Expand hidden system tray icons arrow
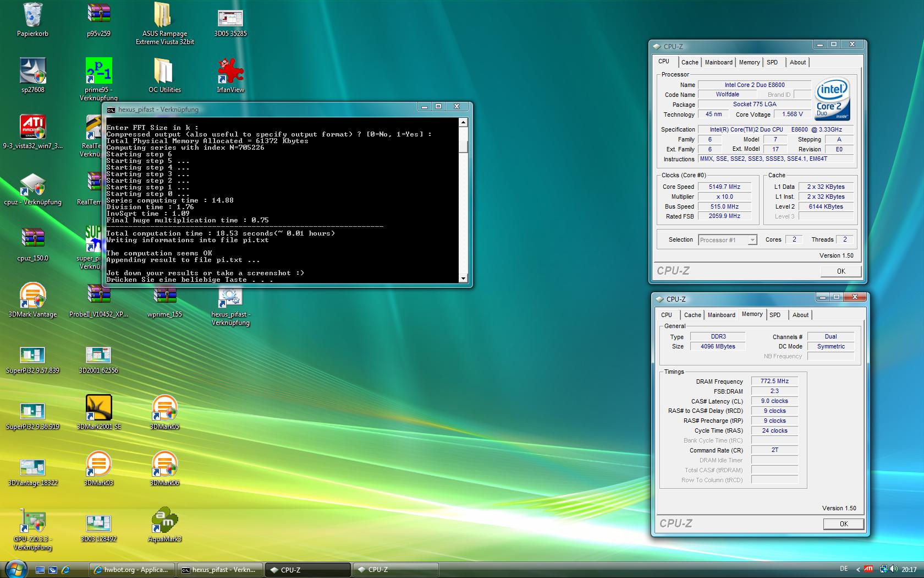The height and width of the screenshot is (578, 924). pyautogui.click(x=858, y=570)
